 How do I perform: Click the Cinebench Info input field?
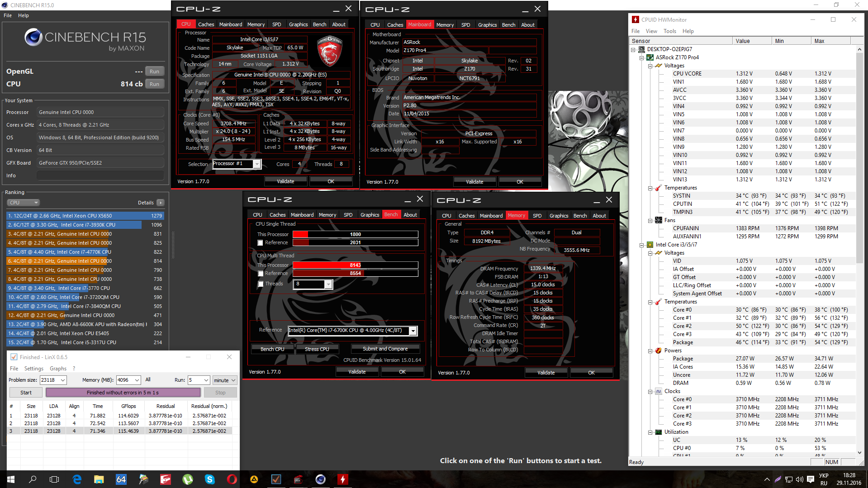click(x=100, y=175)
